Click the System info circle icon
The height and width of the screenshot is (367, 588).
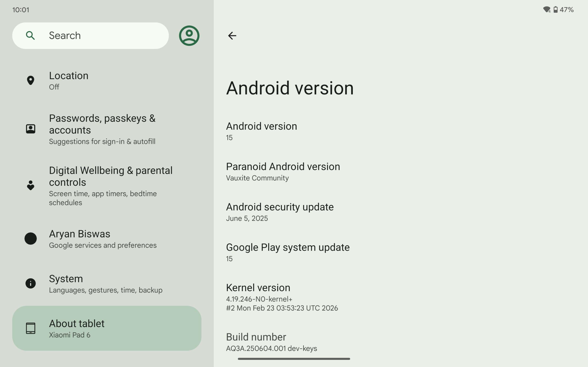(30, 283)
